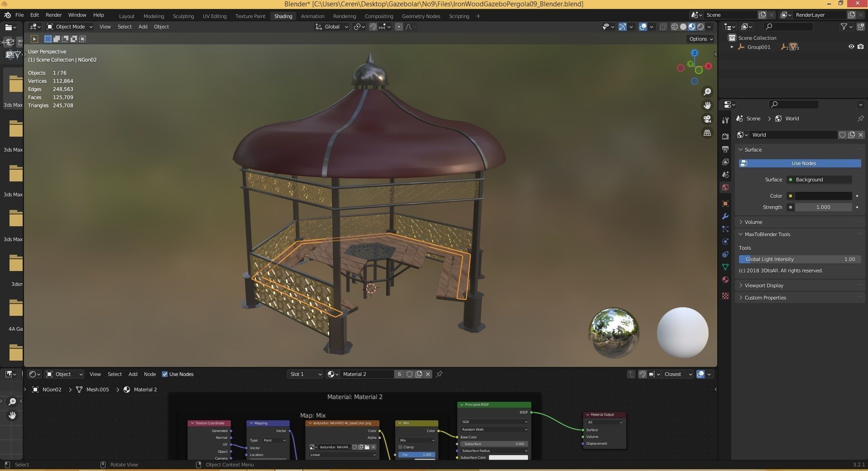Open the node editor Node menu

pos(150,374)
